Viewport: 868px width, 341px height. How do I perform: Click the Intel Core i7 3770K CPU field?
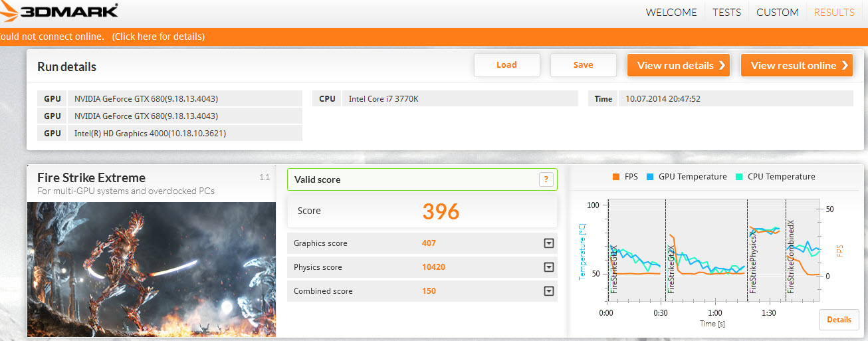459,98
